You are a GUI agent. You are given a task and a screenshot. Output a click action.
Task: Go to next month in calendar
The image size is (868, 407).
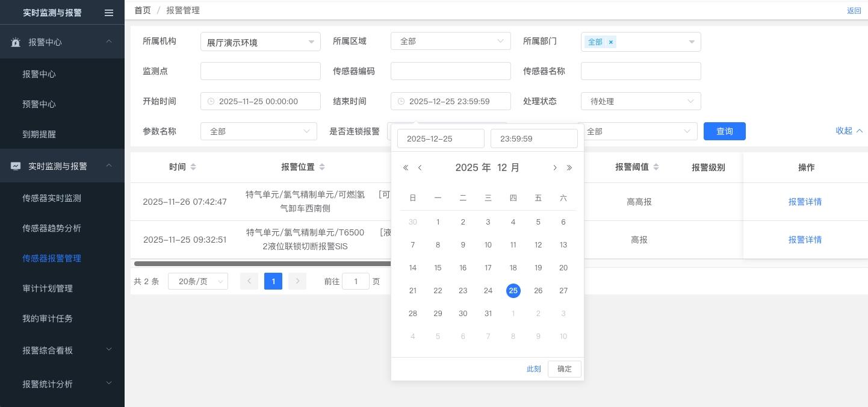(x=554, y=168)
